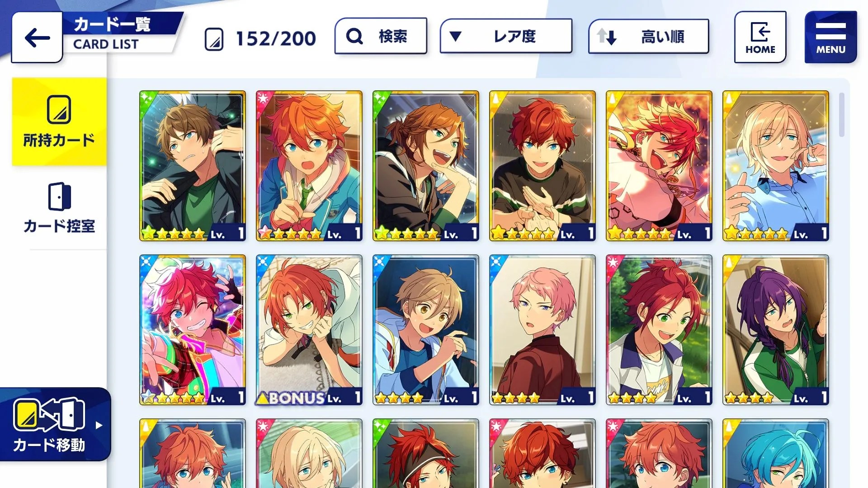Viewport: 868px width, 488px height.
Task: Toggle the up-down sort order arrows
Action: click(606, 37)
